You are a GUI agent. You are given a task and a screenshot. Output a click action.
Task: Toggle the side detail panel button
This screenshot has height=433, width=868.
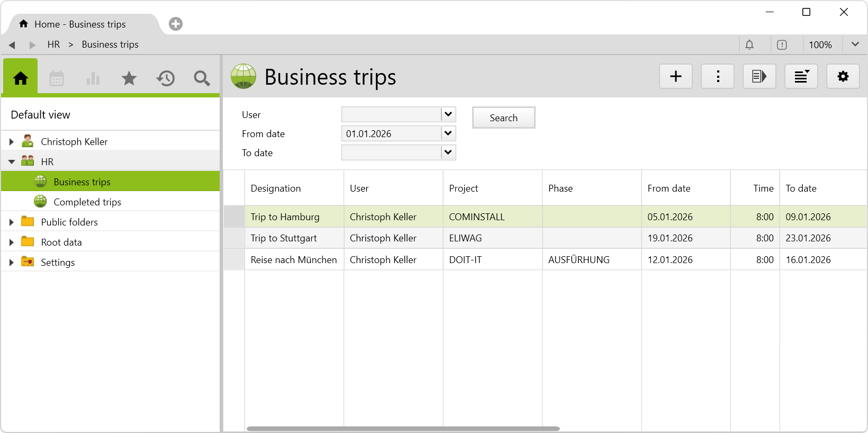[759, 77]
